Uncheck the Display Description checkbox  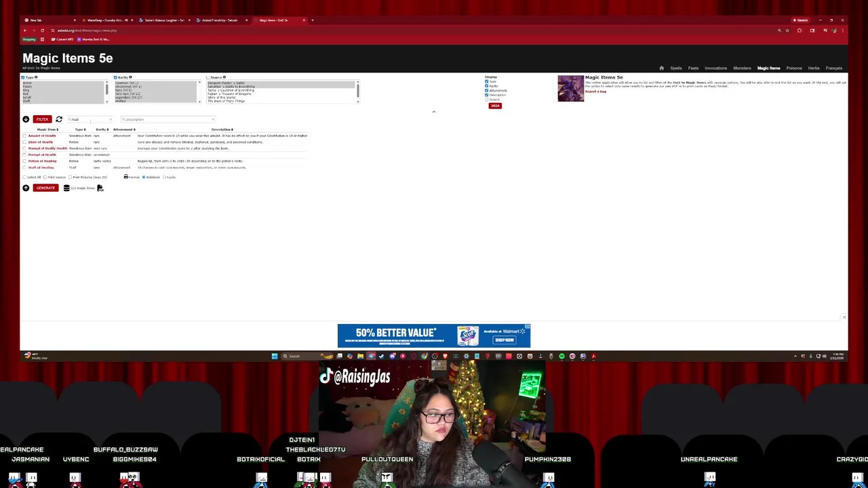coord(486,95)
